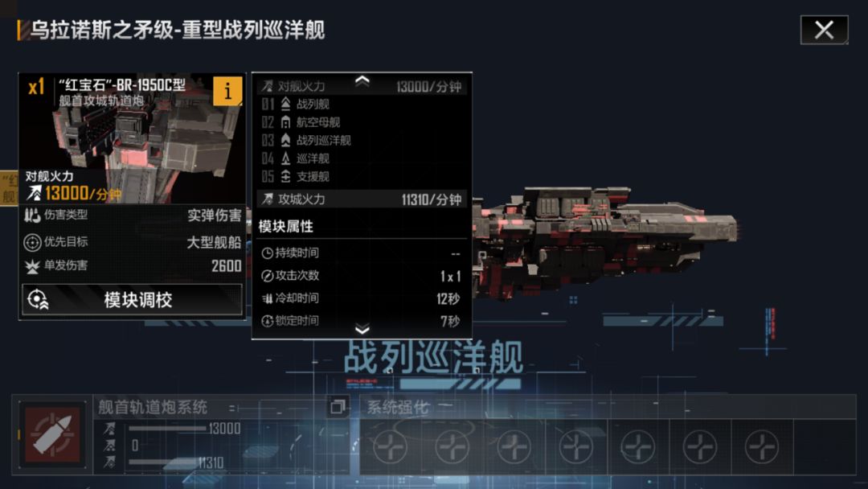
Task: Open the yellow info icon on weapon card
Action: [227, 91]
